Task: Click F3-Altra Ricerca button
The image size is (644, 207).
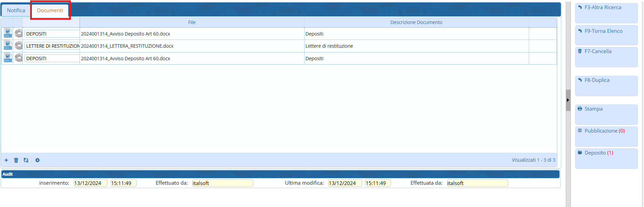Action: coord(606,13)
